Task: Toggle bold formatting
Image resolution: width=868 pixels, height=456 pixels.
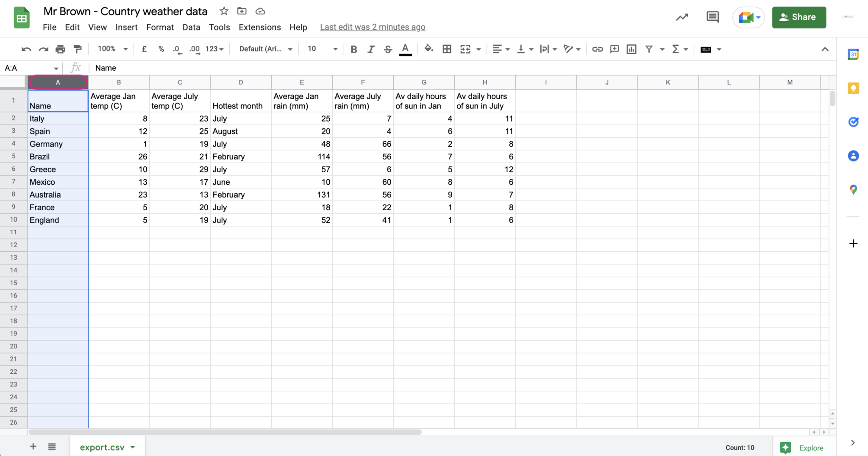Action: (354, 49)
